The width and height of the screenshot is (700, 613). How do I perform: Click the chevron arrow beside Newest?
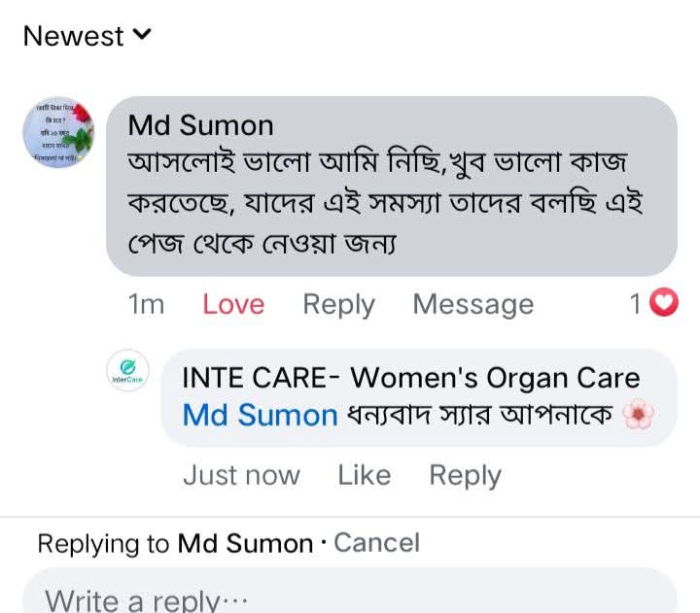coord(142,36)
